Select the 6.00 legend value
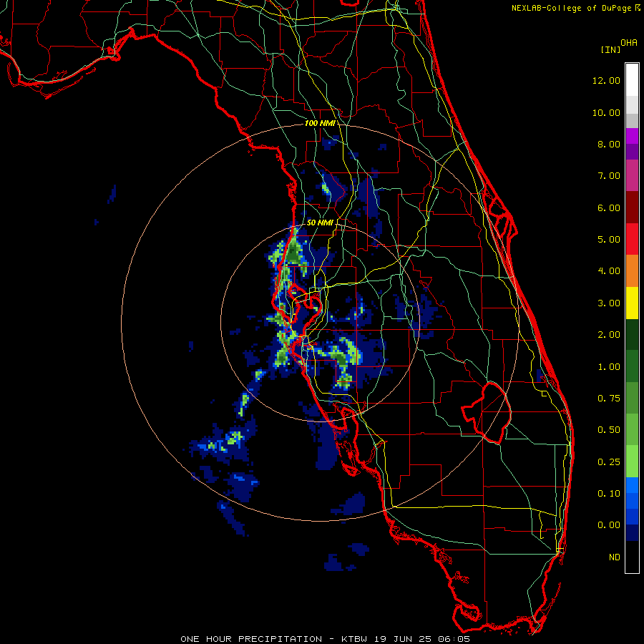The height and width of the screenshot is (644, 644). [609, 208]
